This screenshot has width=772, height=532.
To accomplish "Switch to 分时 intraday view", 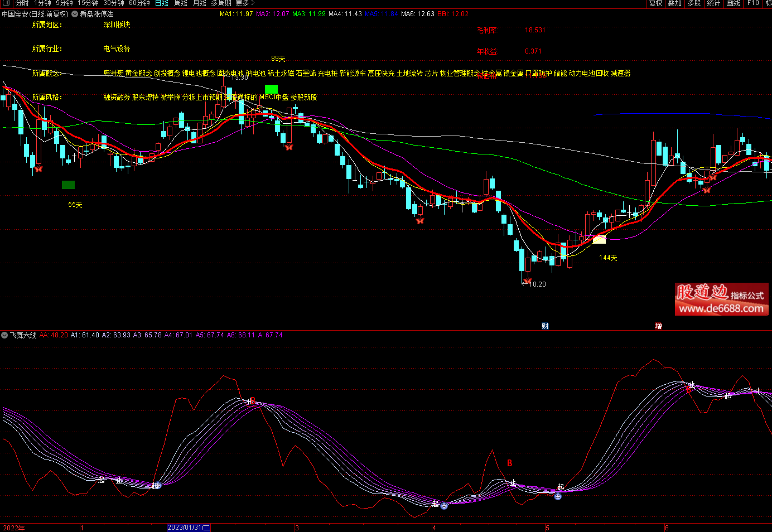I will [x=22, y=3].
